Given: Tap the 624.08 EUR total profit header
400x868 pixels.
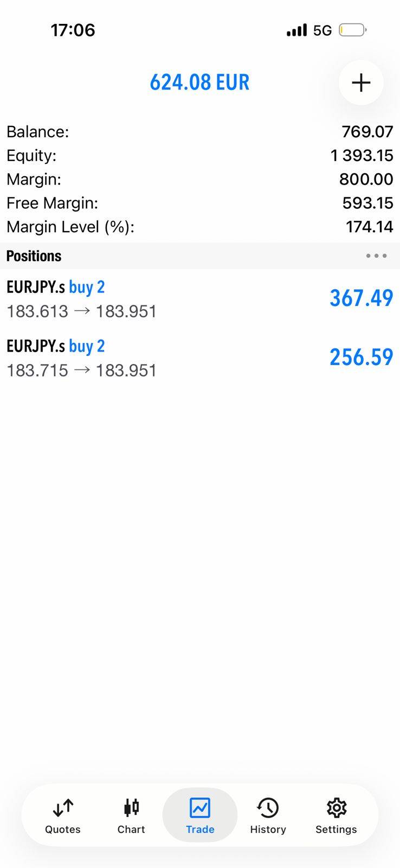Looking at the screenshot, I should point(199,82).
